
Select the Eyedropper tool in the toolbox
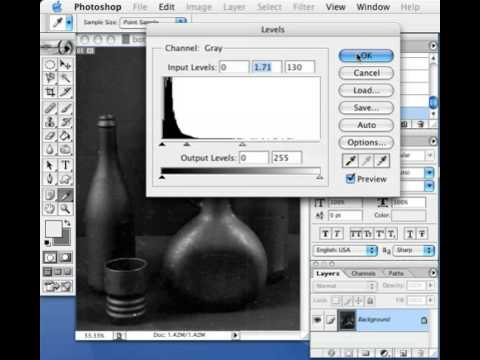pyautogui.click(x=65, y=195)
